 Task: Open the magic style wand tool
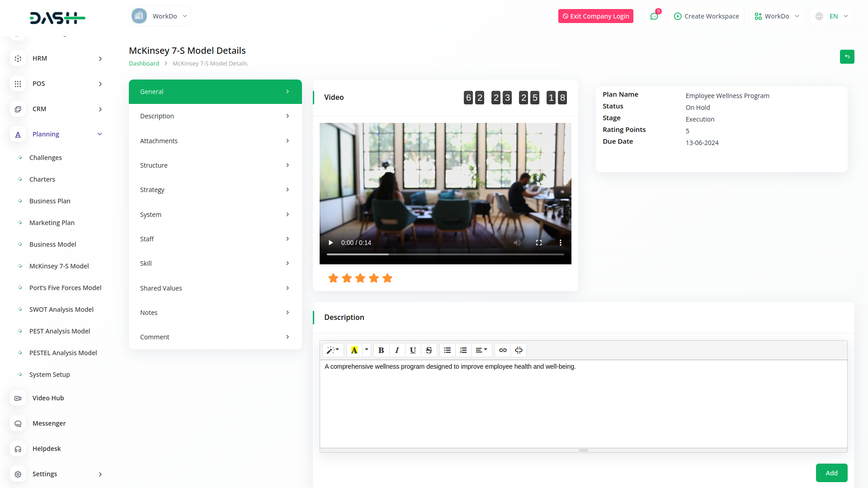click(333, 350)
